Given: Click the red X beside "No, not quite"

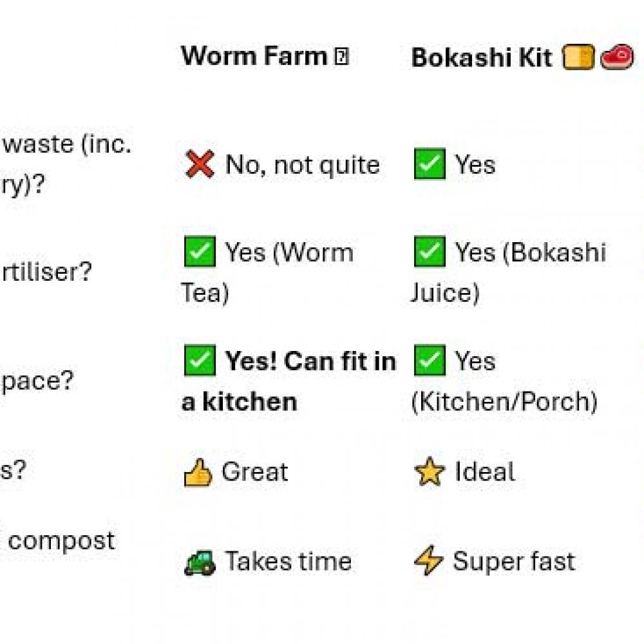Looking at the screenshot, I should (200, 166).
